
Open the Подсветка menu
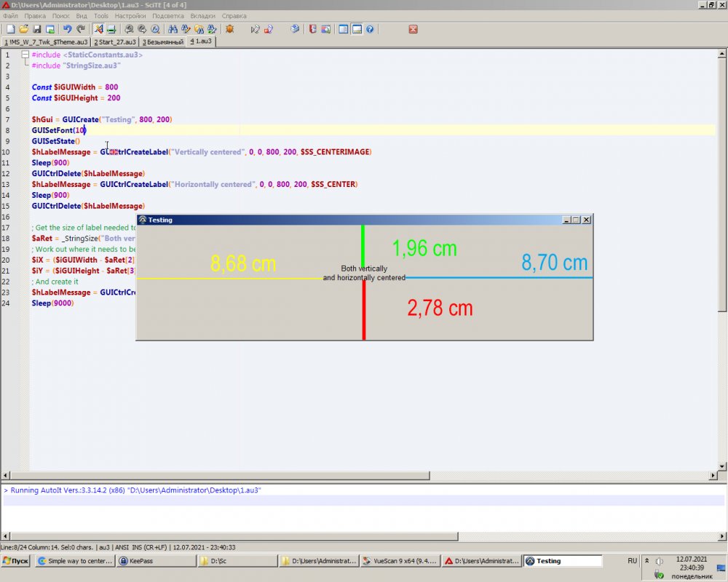168,16
